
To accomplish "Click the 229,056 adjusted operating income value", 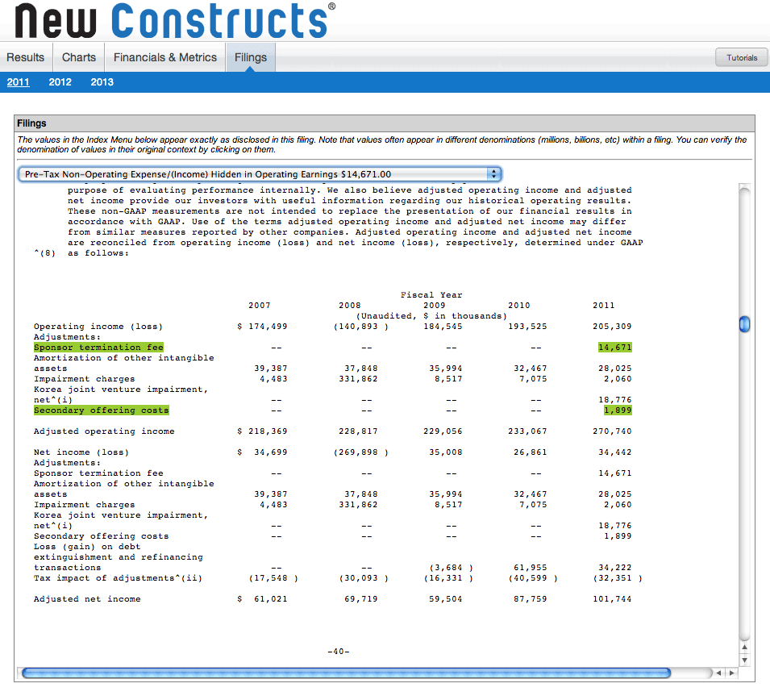I will tap(443, 431).
